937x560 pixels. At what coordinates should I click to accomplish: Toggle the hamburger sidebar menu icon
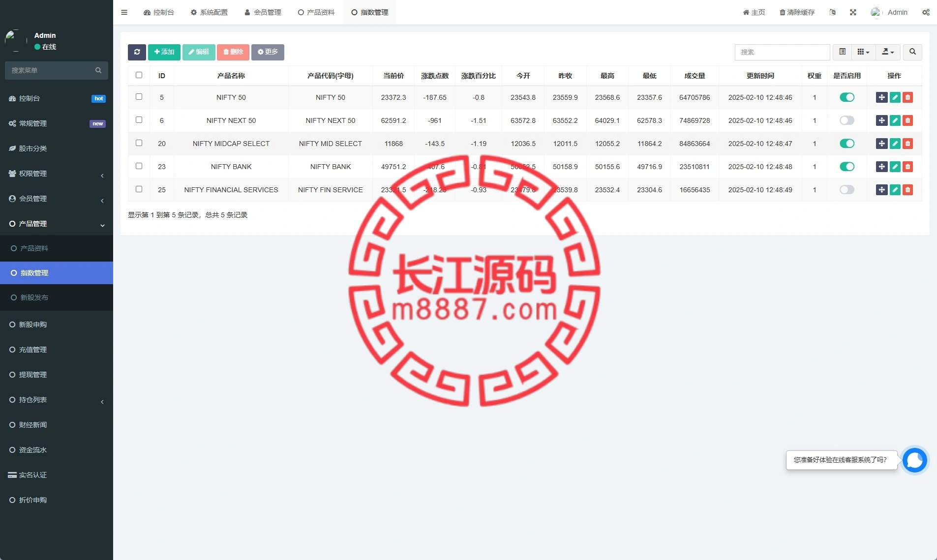tap(124, 12)
